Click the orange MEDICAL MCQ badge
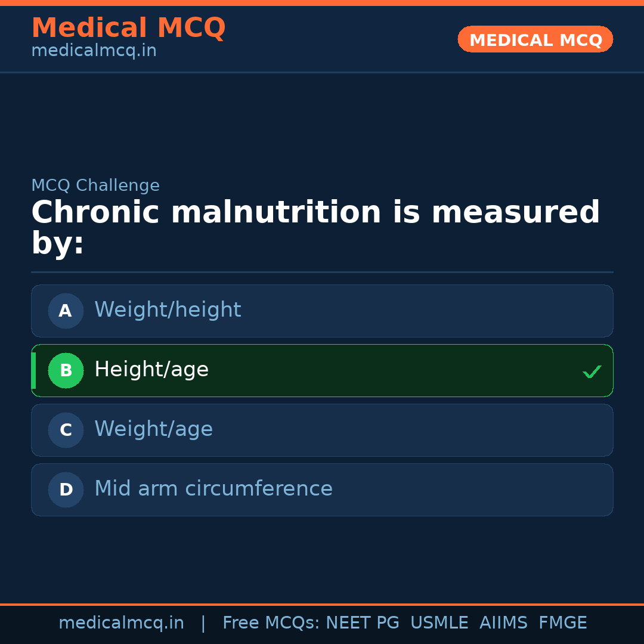 [535, 39]
